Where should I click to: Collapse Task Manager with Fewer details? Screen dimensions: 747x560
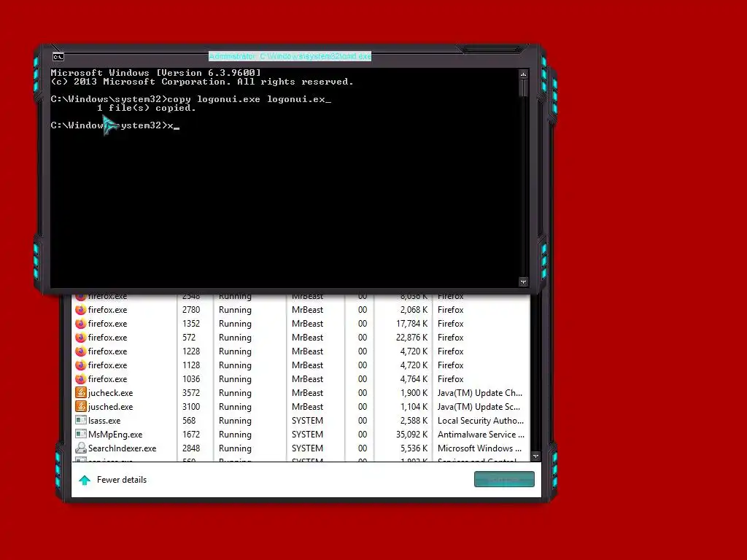tap(122, 480)
